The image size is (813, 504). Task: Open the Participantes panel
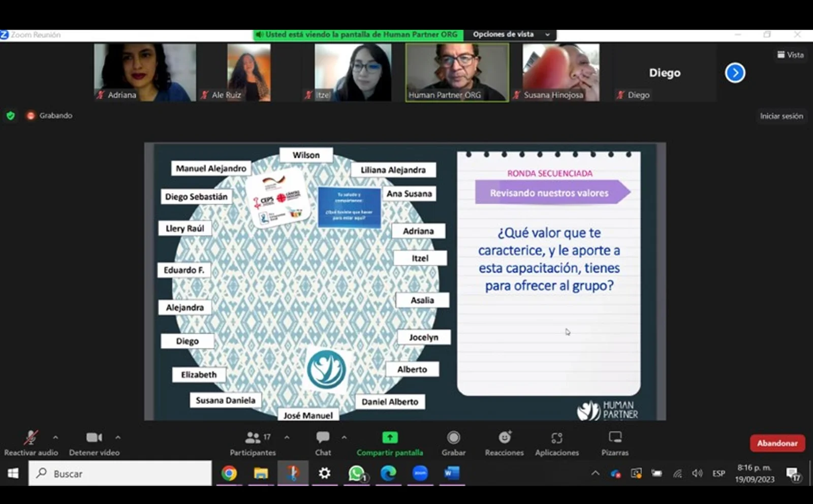tap(253, 443)
